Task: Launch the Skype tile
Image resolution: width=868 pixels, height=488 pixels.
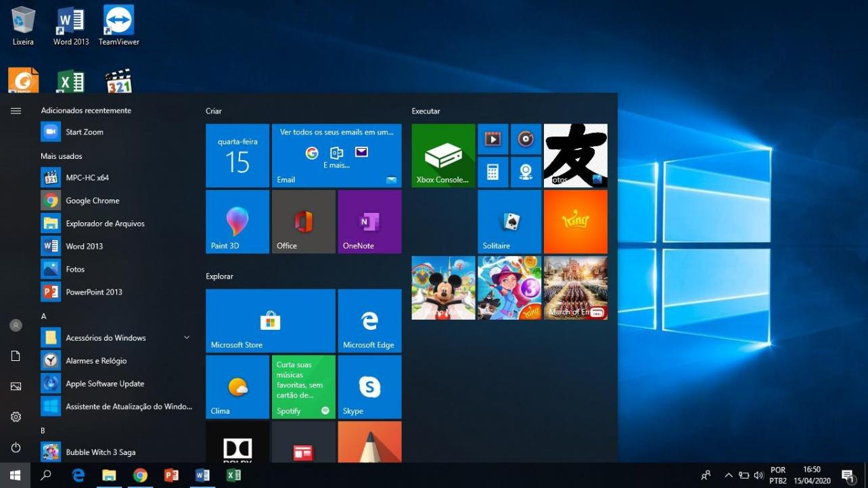Action: 369,387
